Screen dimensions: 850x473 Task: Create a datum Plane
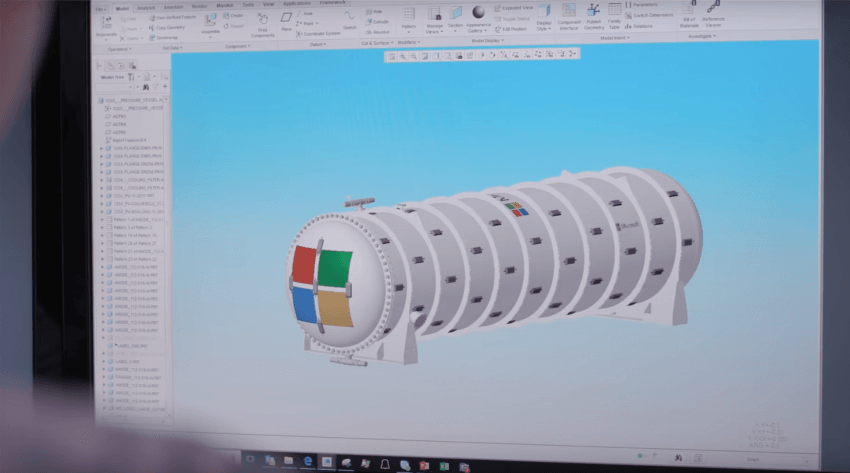286,22
